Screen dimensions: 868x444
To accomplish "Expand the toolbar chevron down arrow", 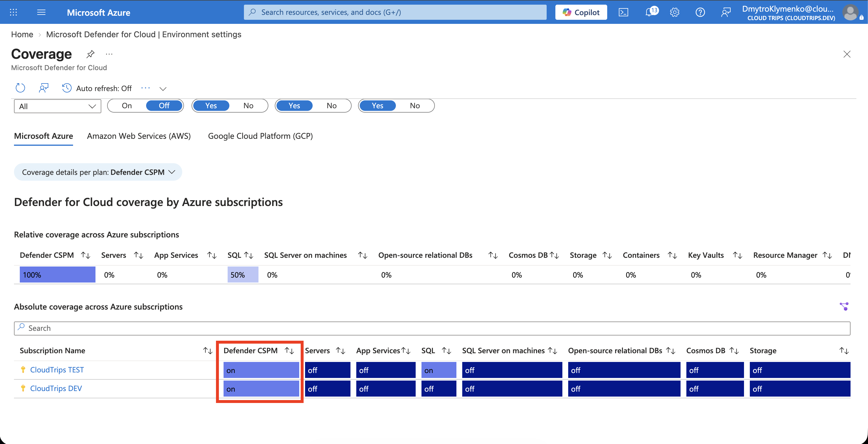I will 163,89.
